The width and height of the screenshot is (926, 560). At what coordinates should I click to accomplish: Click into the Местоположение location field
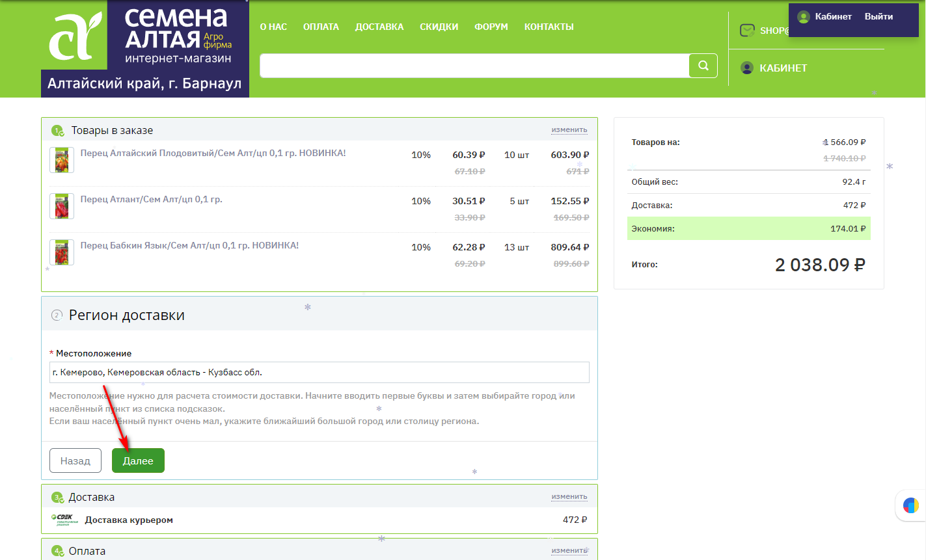[x=319, y=373]
